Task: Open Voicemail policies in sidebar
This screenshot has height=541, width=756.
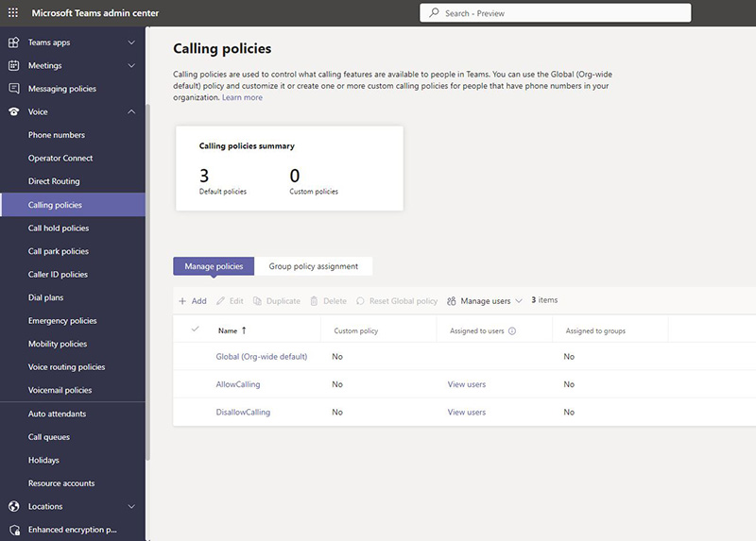Action: pos(60,390)
